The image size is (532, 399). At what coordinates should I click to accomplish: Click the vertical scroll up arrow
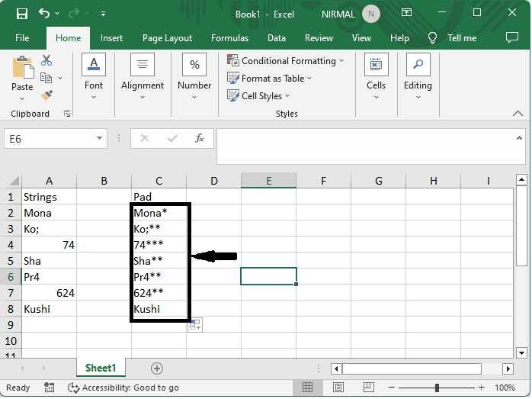522,180
